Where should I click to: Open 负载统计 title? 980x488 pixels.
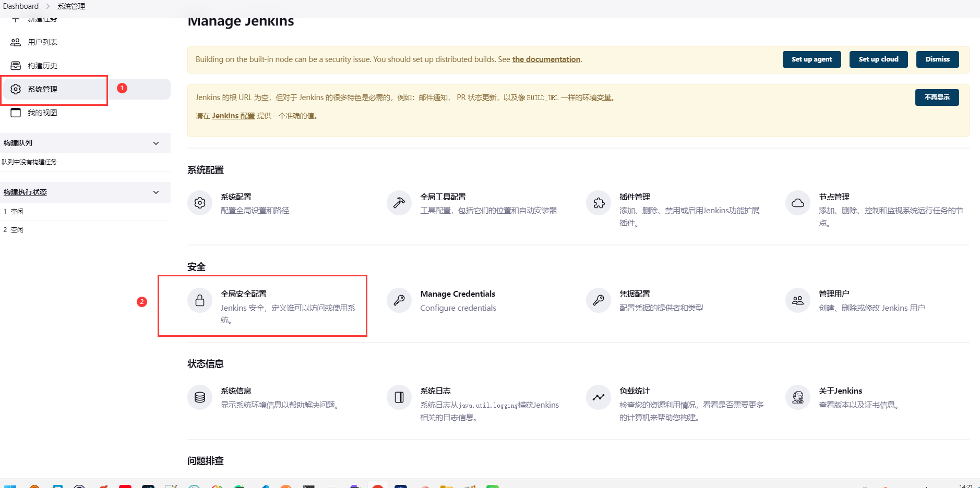[x=635, y=391]
